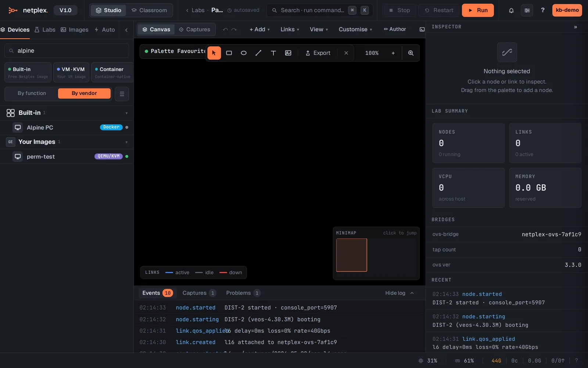Click the zoom magnifier icon in toolbar
The height and width of the screenshot is (368, 588).
[411, 53]
